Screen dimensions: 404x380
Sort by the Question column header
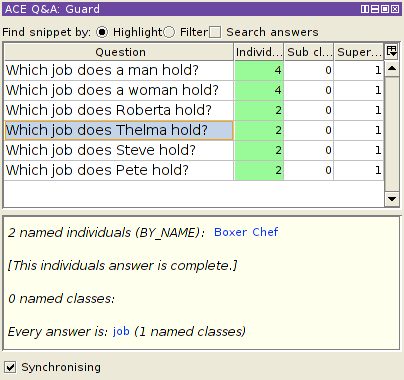[119, 52]
